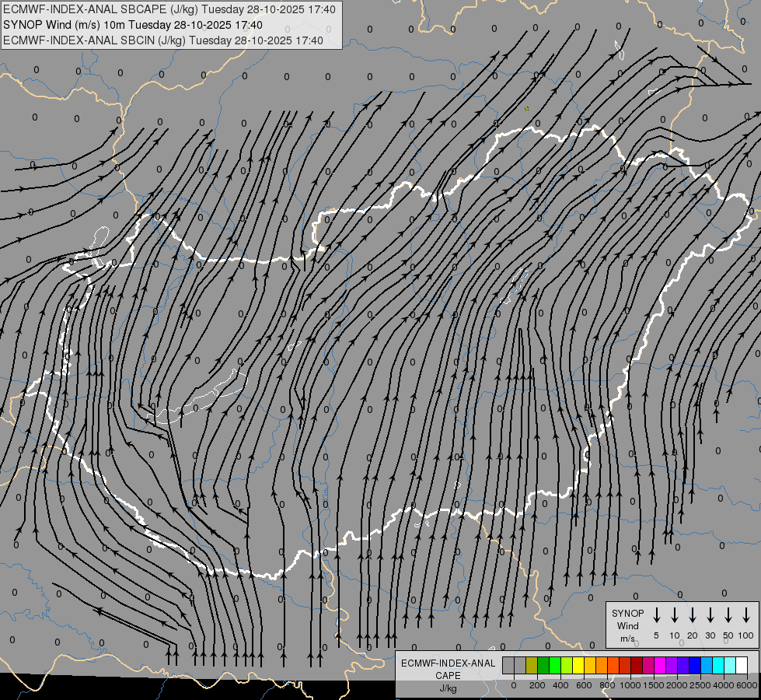Pick the bright magenta swatch in CAPE scale

660,665
